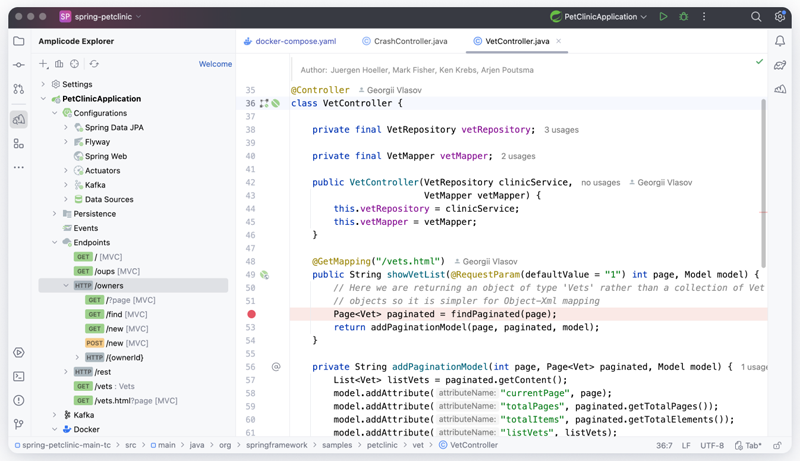Expand the Docker node
Viewport: 800px width, 461px height.
click(x=55, y=429)
